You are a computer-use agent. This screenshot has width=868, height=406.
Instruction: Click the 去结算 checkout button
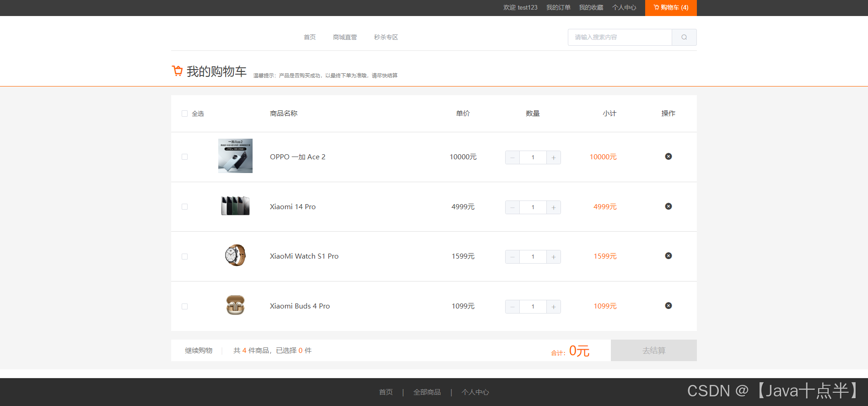[x=654, y=350]
